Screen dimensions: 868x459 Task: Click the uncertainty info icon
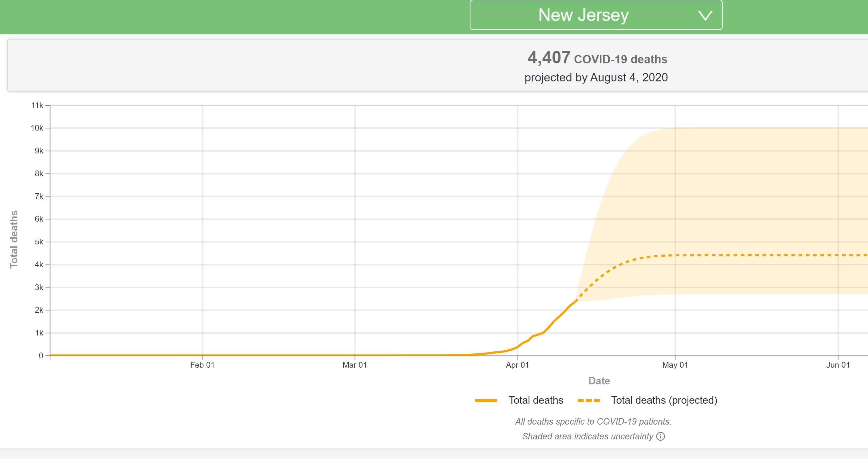[x=661, y=436]
